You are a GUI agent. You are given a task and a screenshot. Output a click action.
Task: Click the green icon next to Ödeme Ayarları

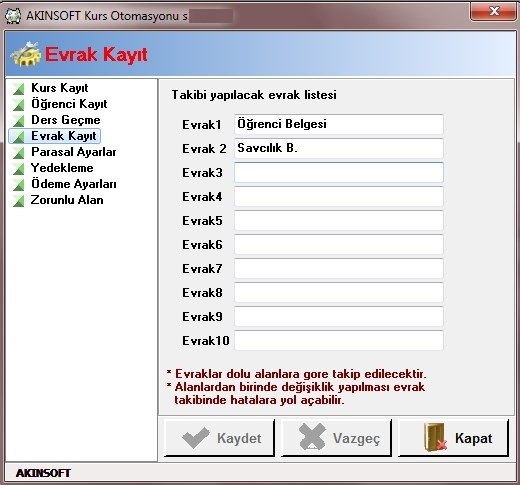click(x=19, y=185)
